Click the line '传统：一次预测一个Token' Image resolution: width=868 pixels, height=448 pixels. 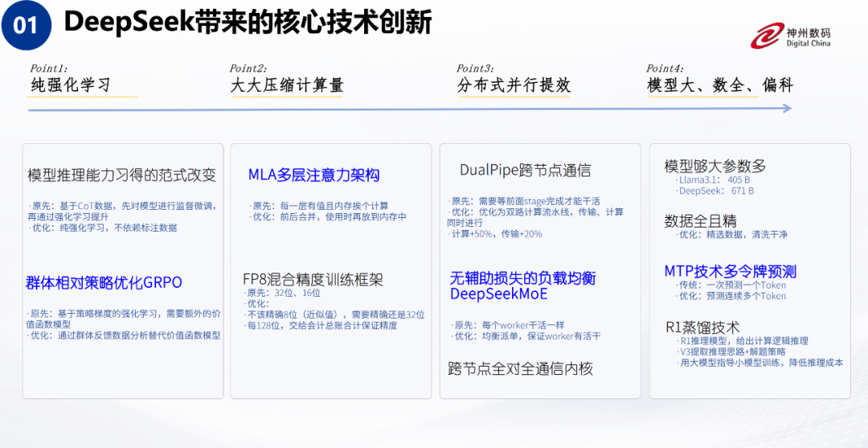730,286
